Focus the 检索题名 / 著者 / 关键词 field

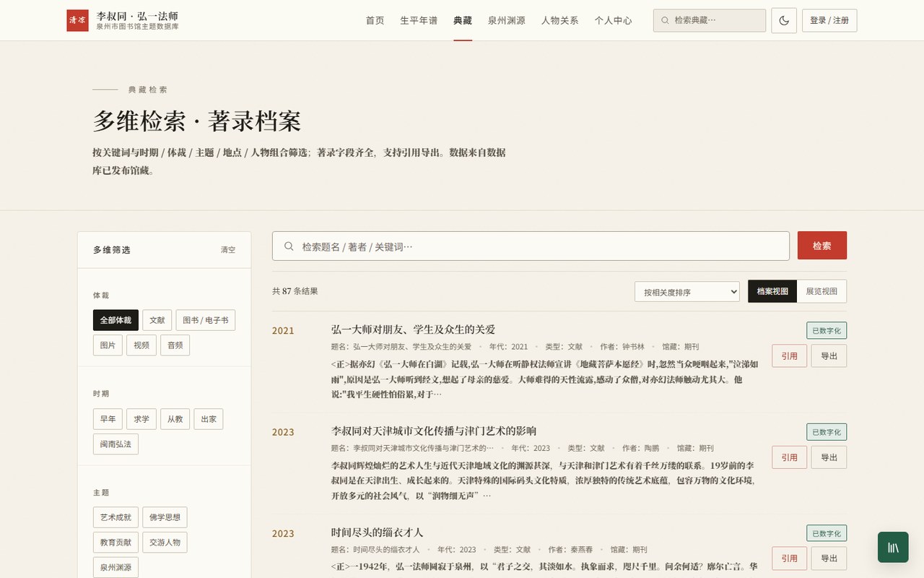pos(531,246)
